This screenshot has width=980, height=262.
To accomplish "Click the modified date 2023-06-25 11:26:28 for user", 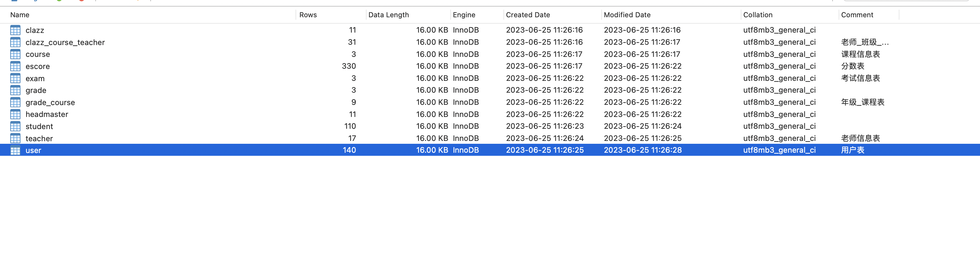I will click(643, 150).
